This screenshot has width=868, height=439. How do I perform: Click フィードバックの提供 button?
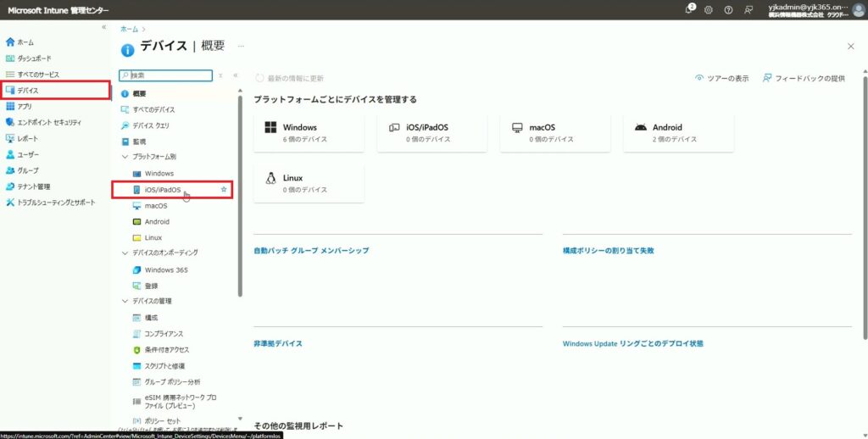tap(804, 79)
